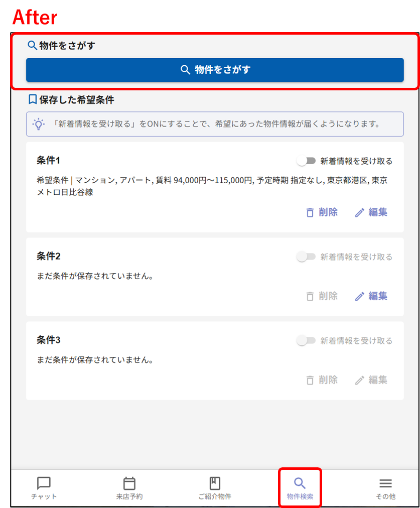Toggle 新着情報を受け取る for 条件1

point(306,161)
